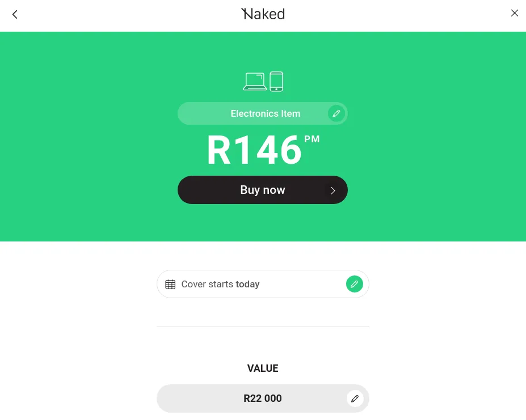Click the smartphone outline icon

(x=276, y=82)
